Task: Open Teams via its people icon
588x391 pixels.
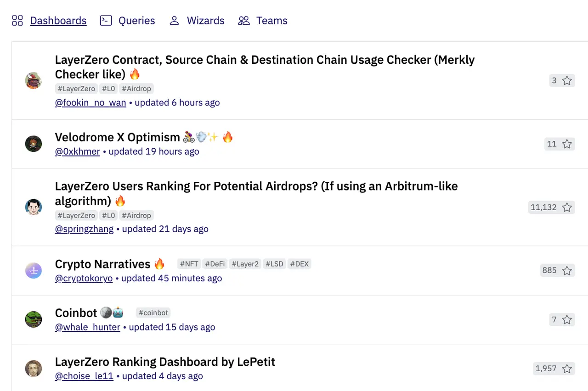Action: click(243, 20)
